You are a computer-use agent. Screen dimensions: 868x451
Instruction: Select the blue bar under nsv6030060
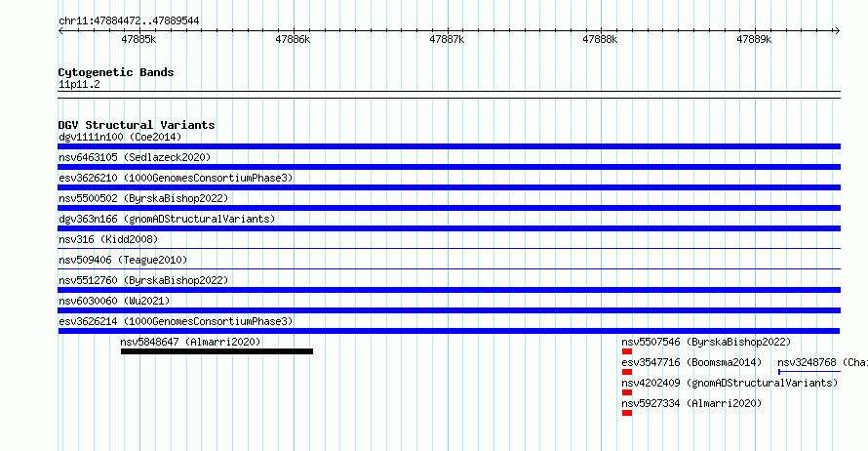click(449, 310)
